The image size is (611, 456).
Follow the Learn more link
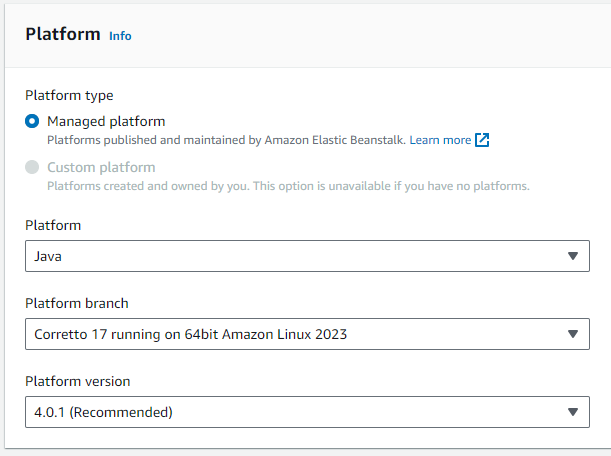click(440, 140)
